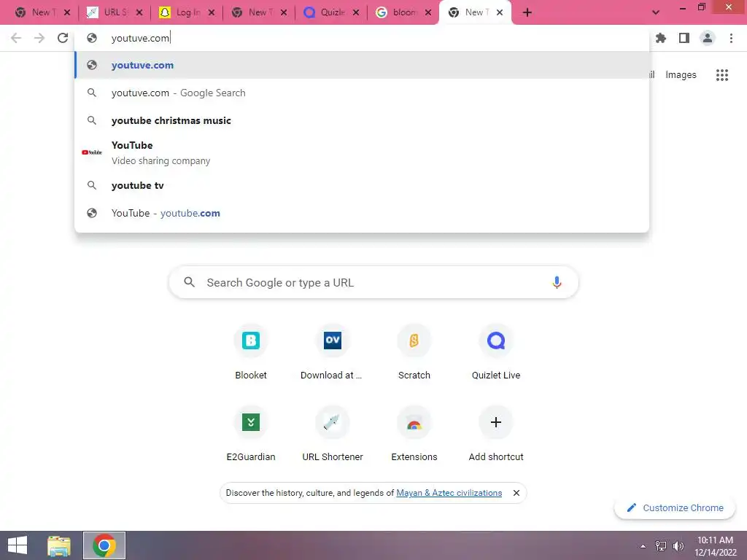This screenshot has height=560, width=747.
Task: Close the Log In tab
Action: click(x=212, y=12)
